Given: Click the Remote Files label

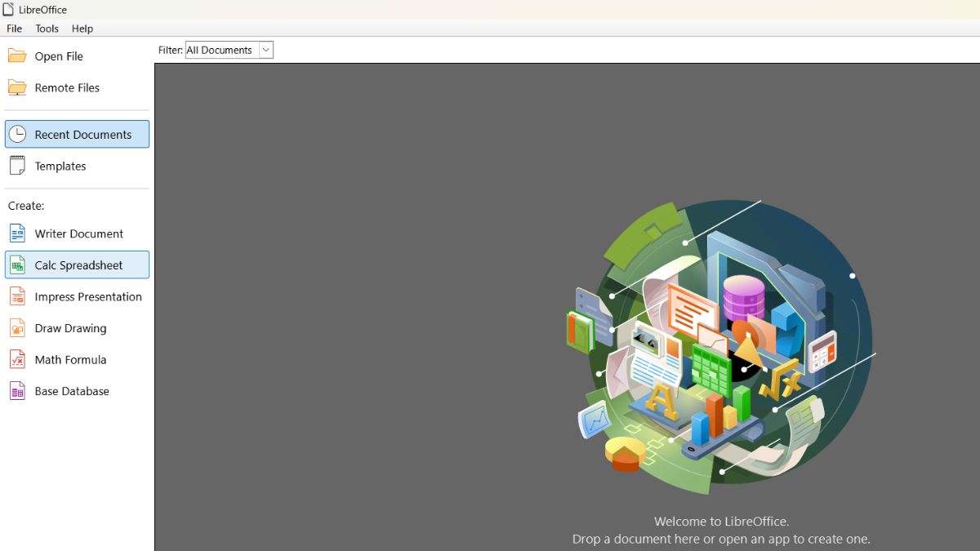Looking at the screenshot, I should (67, 87).
